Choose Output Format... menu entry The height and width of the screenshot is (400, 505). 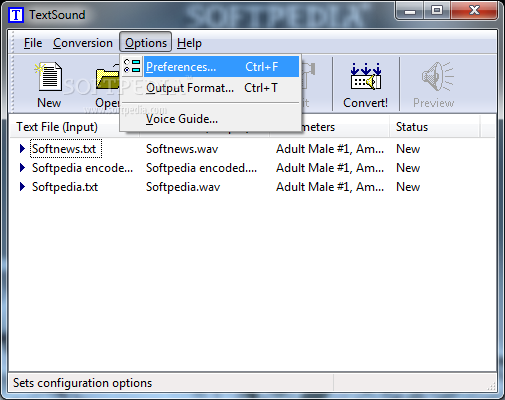211,88
